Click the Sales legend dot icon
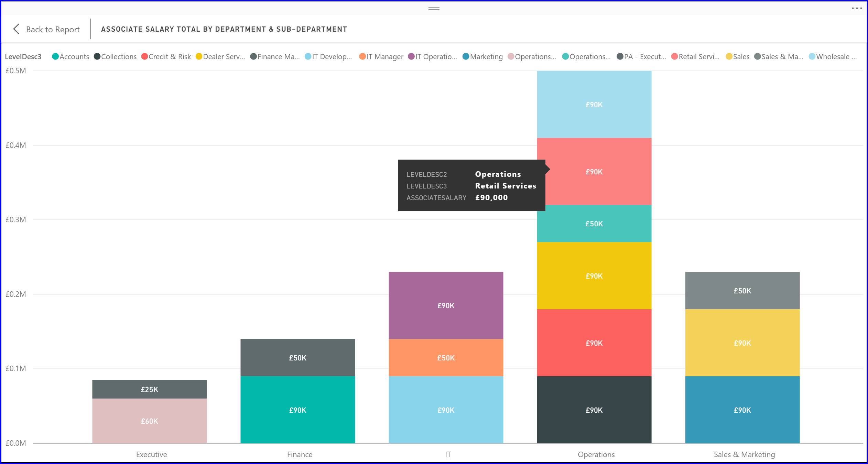Screen dimensions: 868x464 [730, 56]
